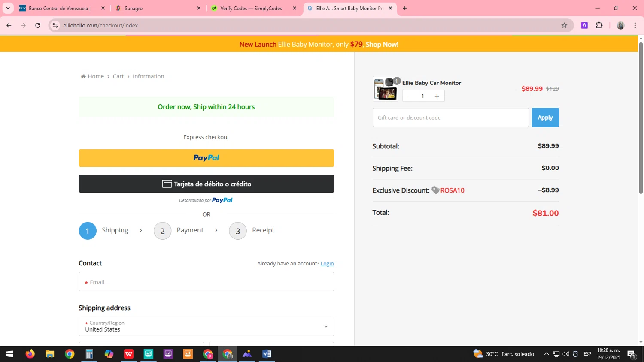Go to Home breadcrumb
Image resolution: width=644 pixels, height=362 pixels.
click(92, 76)
